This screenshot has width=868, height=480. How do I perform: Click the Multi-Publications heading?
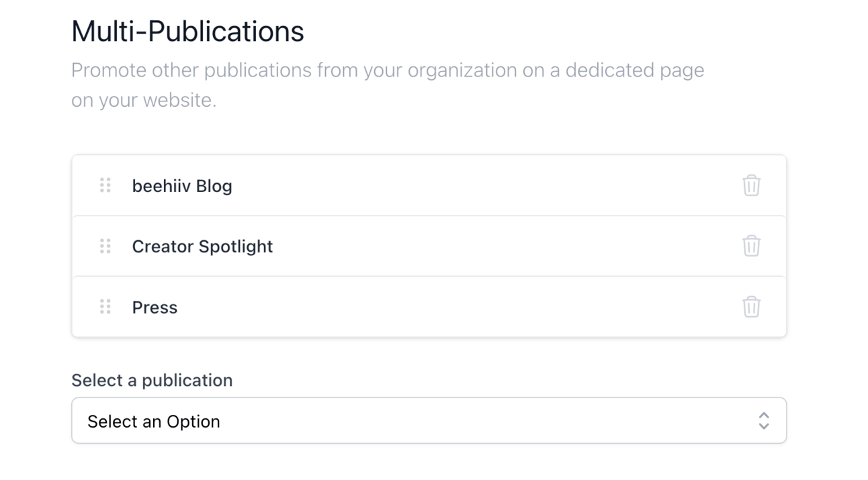[187, 32]
